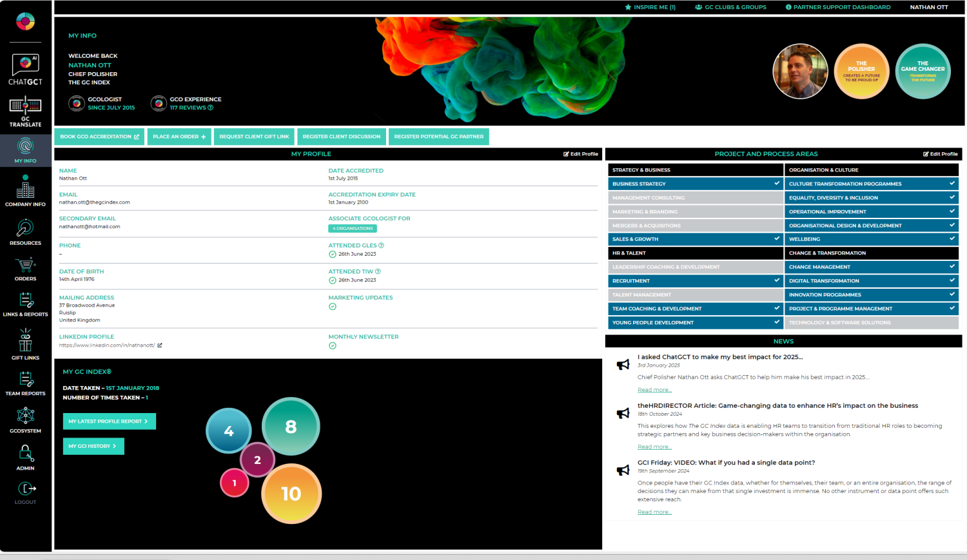Open Gift Links in the sidebar

tap(25, 343)
